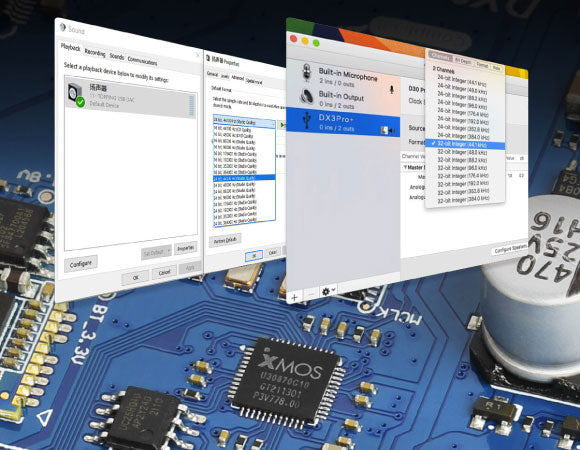Select the Built-in Output row

(343, 98)
